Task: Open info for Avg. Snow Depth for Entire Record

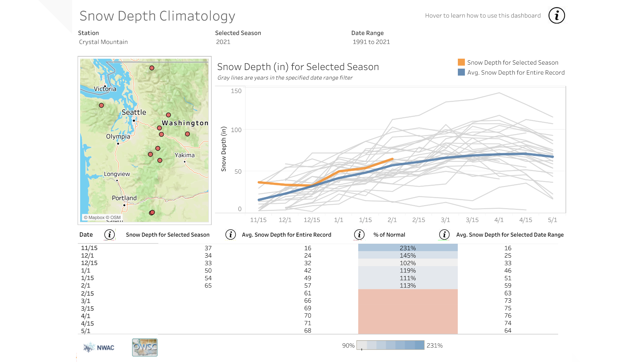Action: [x=359, y=235]
